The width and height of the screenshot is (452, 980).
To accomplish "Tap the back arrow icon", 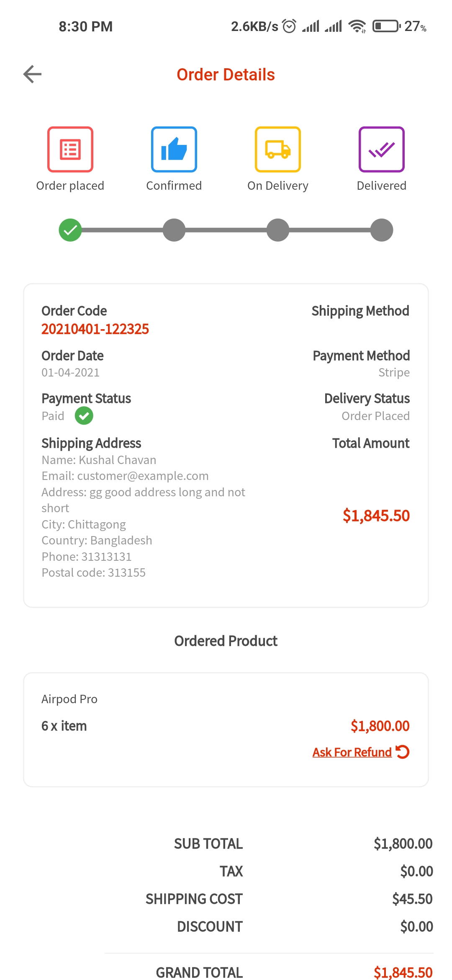I will point(32,75).
